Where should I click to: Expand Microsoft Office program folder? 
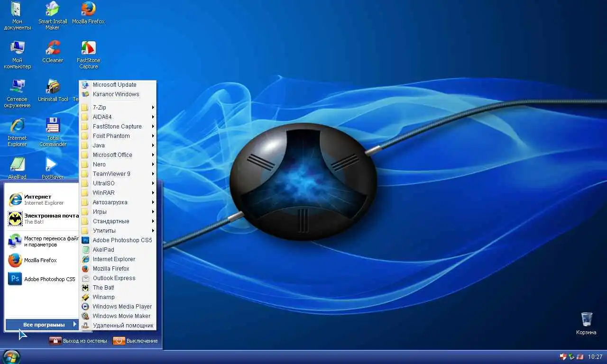tap(118, 155)
